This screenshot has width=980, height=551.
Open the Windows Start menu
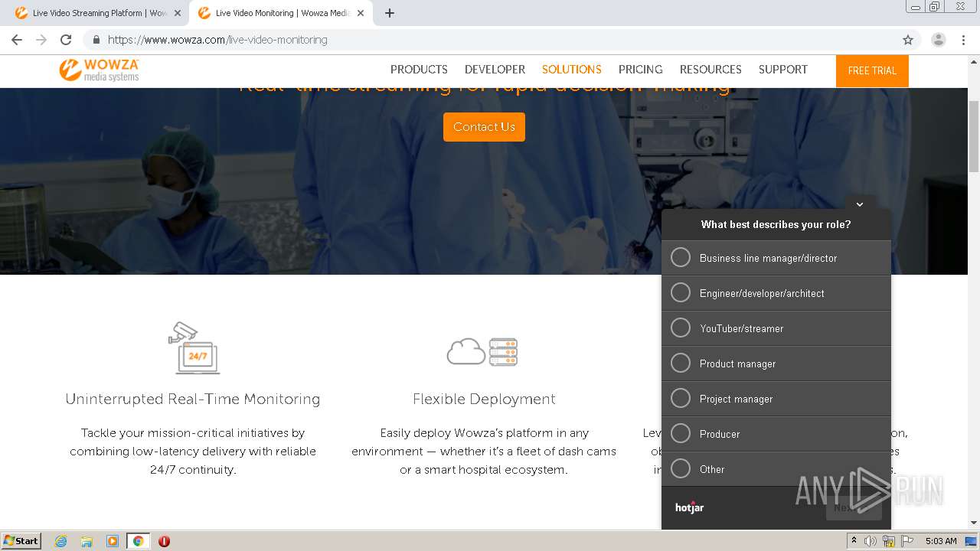pos(21,541)
